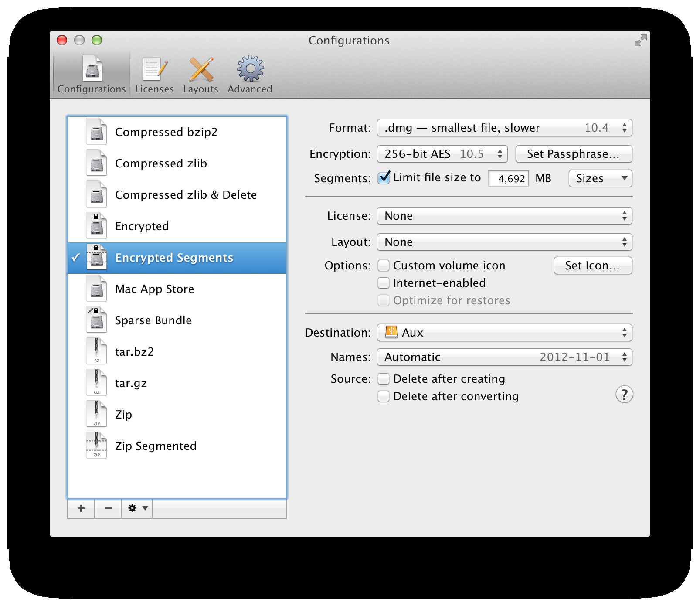Open the help question mark button
The image size is (700, 606).
point(624,395)
